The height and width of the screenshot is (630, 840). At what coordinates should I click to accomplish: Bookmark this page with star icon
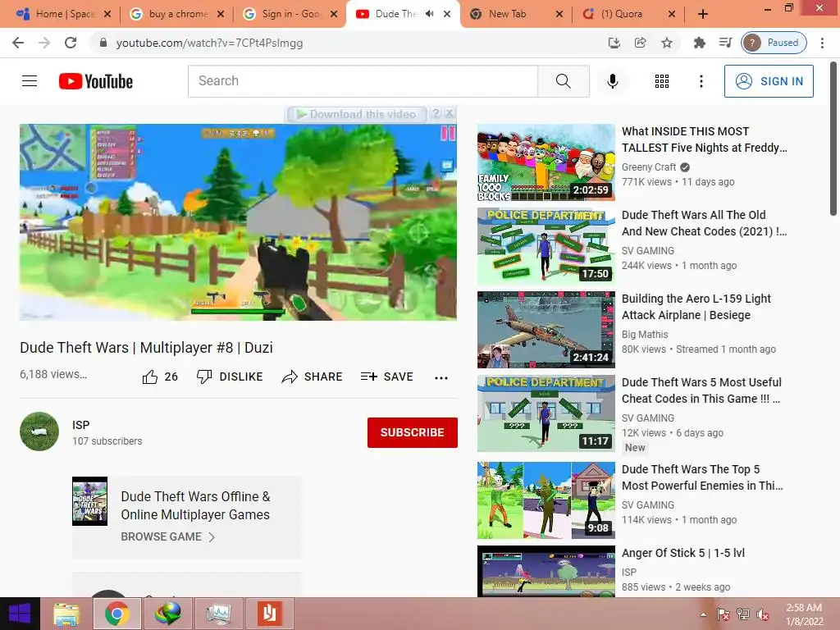pos(666,43)
